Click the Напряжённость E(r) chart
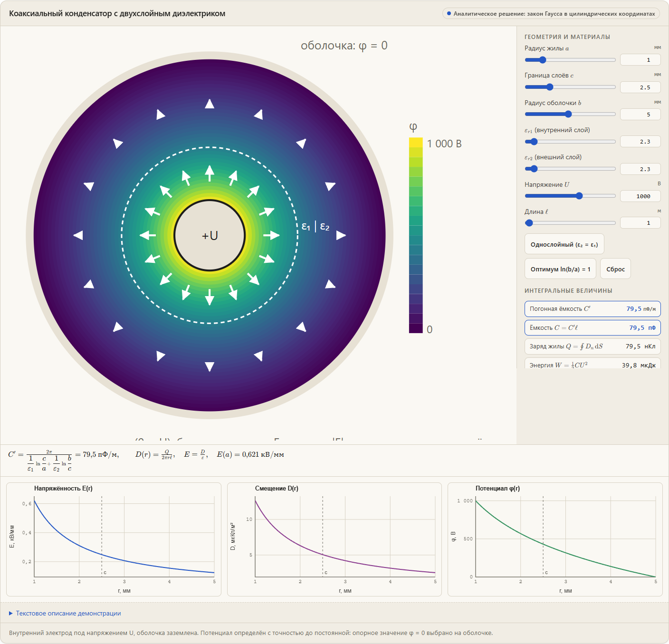Screen dimensions: 669x644 pos(114,539)
